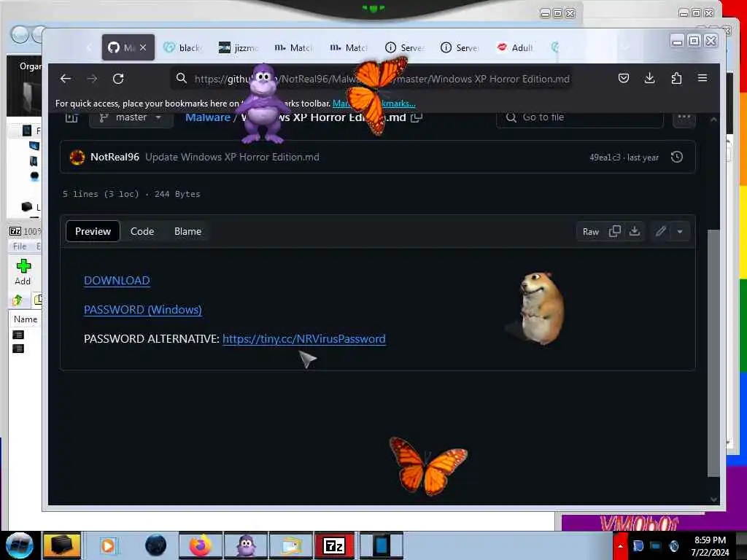This screenshot has width=747, height=560.
Task: Click the NotReal96 author name
Action: (115, 157)
